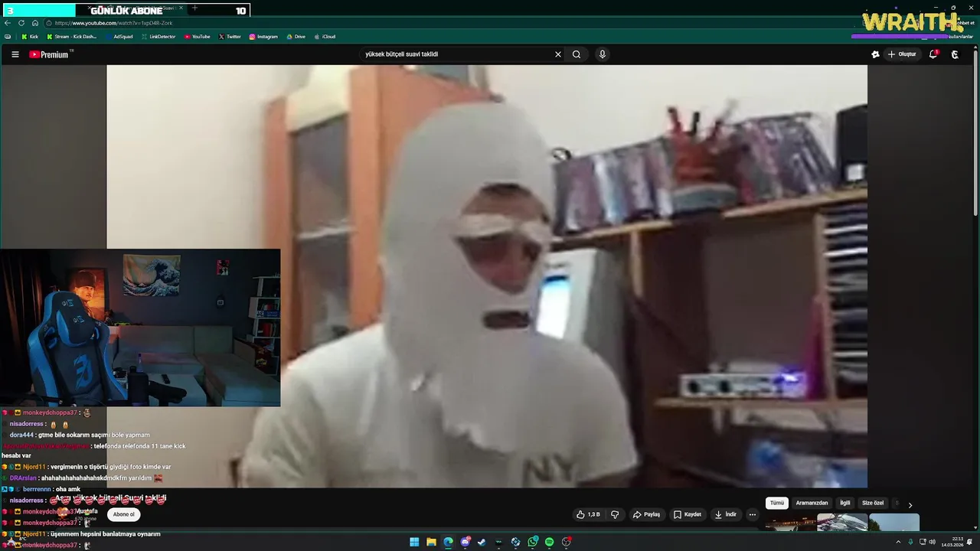The height and width of the screenshot is (551, 980).
Task: Open the iCloud bookmark
Action: click(x=325, y=37)
